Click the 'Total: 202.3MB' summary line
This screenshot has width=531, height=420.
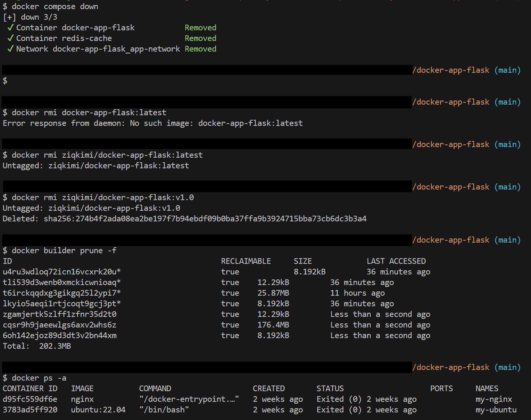point(37,346)
